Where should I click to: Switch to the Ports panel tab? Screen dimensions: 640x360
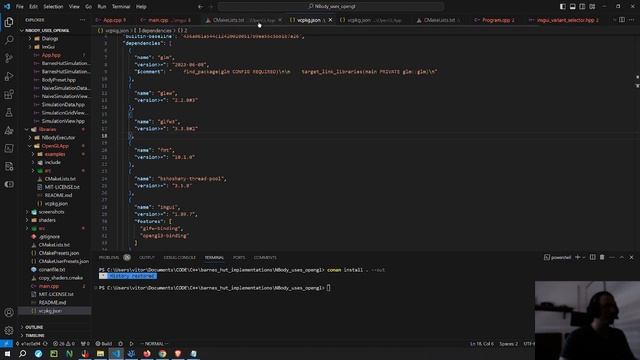[x=239, y=258]
